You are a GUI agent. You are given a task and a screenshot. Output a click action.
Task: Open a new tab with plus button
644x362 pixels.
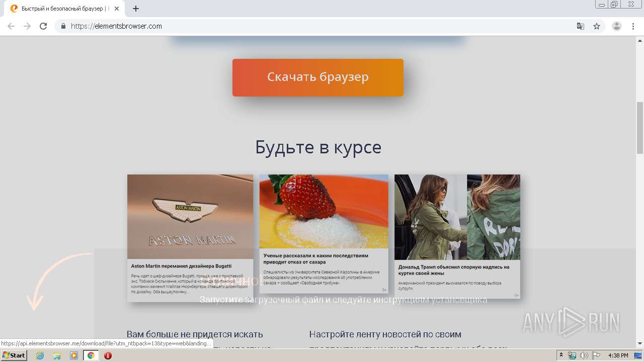coord(136,9)
